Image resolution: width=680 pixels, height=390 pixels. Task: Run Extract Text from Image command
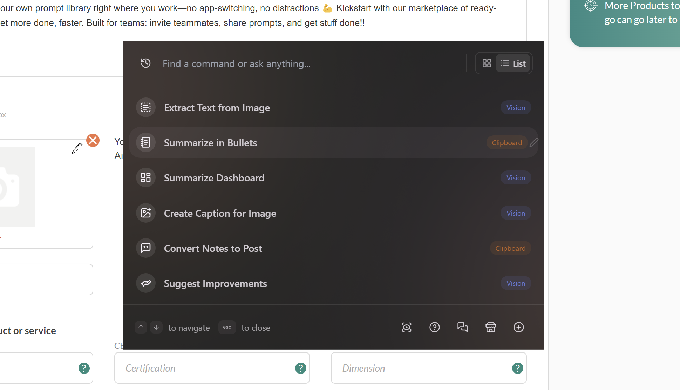point(333,108)
